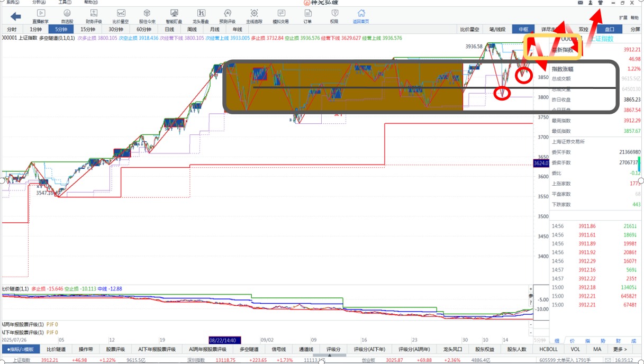Click the back arrow icon in the toolbar
The width and height of the screenshot is (644, 364).
[15, 16]
